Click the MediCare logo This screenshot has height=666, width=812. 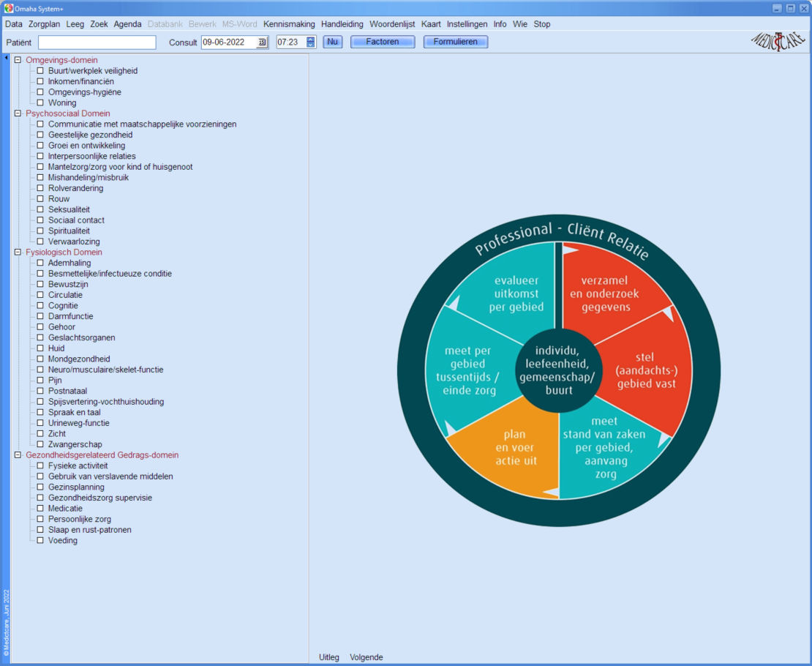[778, 39]
